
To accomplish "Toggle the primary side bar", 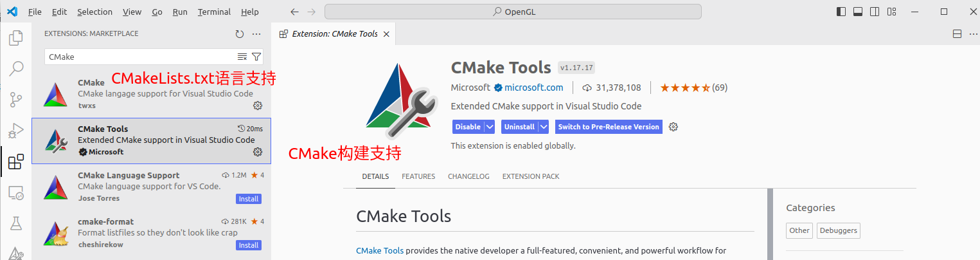I will pyautogui.click(x=841, y=12).
